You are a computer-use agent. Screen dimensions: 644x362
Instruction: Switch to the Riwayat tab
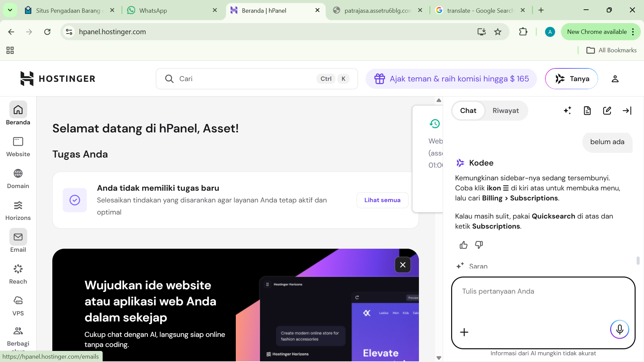click(505, 111)
